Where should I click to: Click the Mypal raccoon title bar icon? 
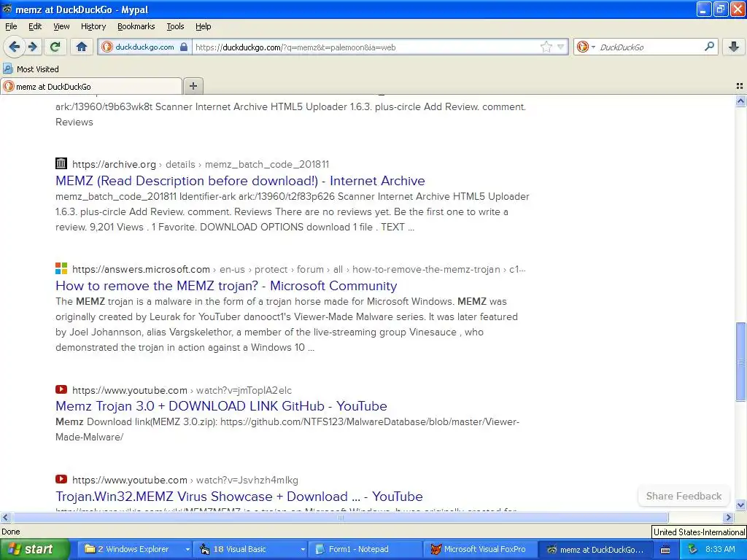[x=7, y=9]
